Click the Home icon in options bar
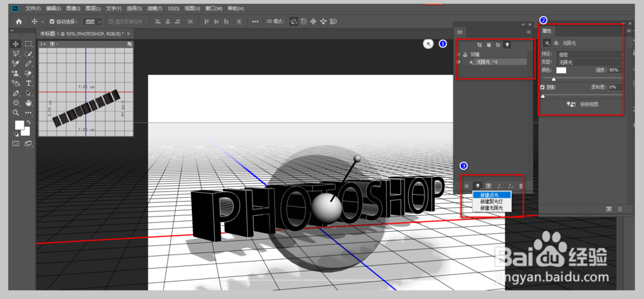 click(x=19, y=21)
